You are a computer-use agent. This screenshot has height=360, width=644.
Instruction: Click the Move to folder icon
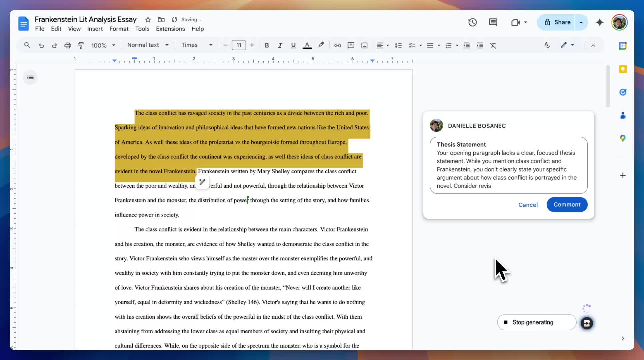tap(161, 20)
